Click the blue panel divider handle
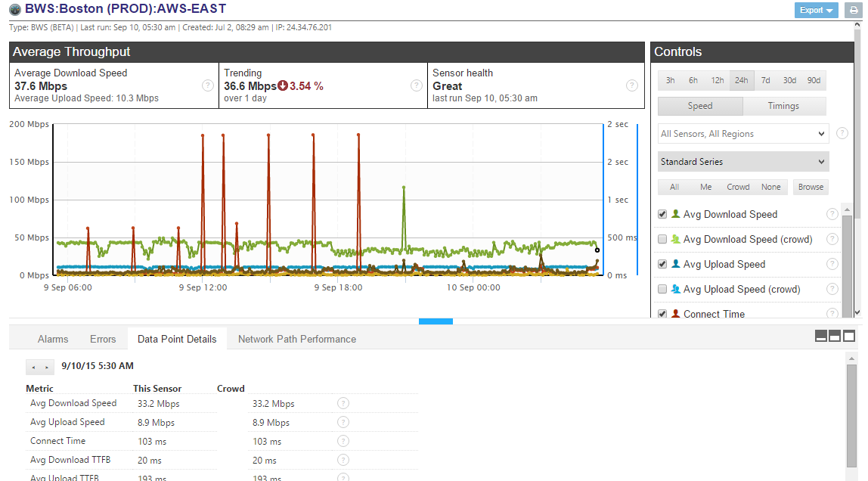 436,321
